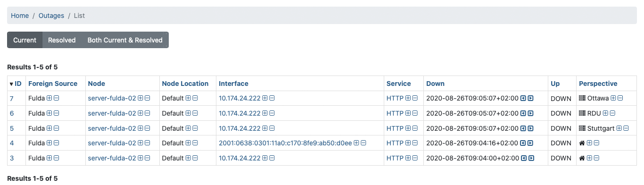This screenshot has width=644, height=185.
Task: Open the 2001:0638 IPv6 interface link
Action: click(285, 143)
